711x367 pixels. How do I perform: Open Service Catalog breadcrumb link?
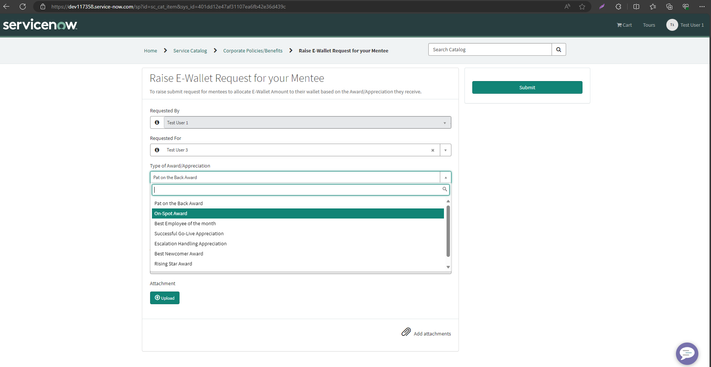190,51
